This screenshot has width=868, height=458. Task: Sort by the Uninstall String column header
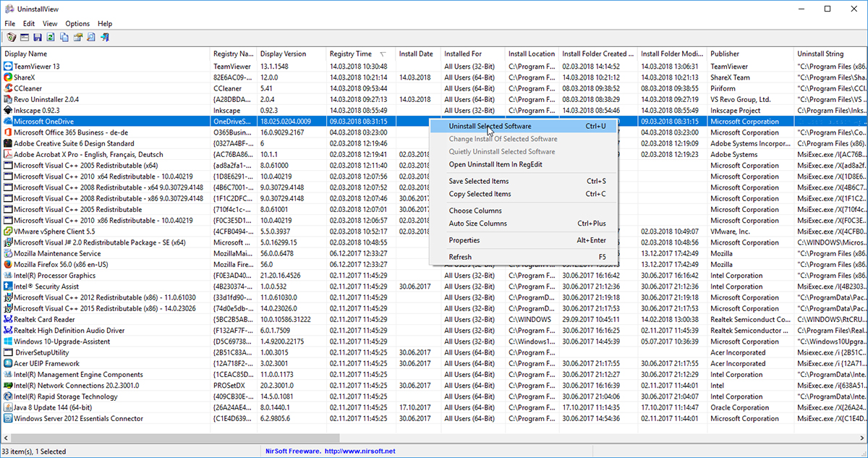point(830,54)
